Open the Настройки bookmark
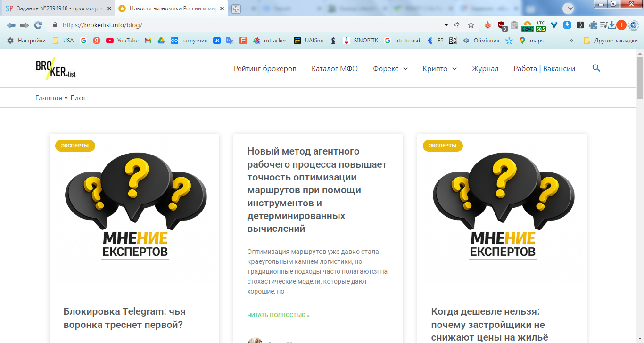The height and width of the screenshot is (343, 644). [26, 41]
